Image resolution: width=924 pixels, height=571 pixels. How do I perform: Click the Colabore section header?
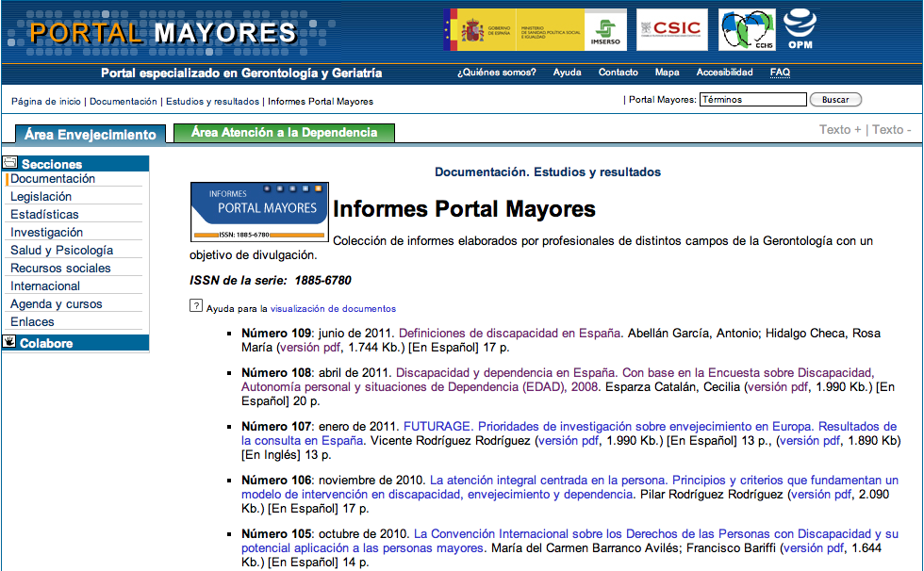click(75, 343)
